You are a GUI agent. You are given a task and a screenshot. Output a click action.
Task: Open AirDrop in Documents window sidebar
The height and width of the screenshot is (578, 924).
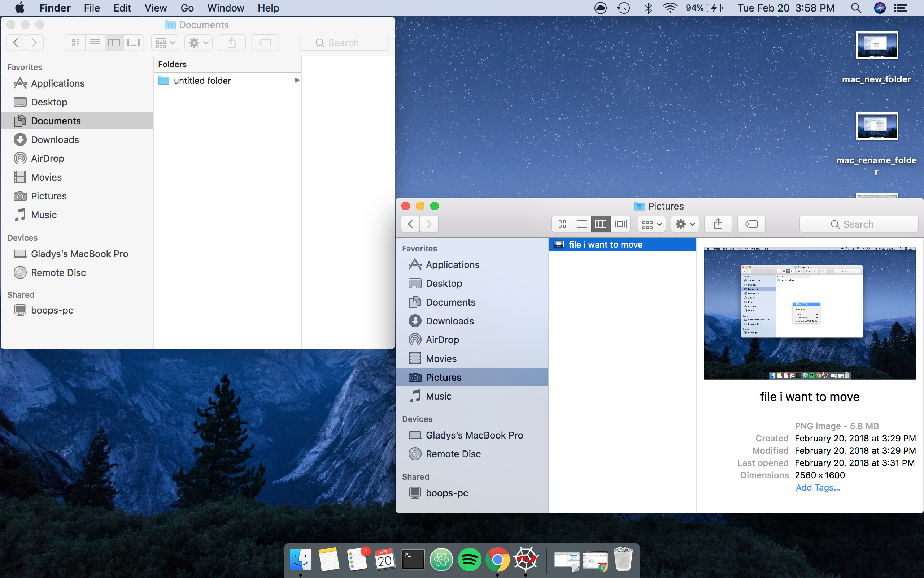click(x=77, y=158)
